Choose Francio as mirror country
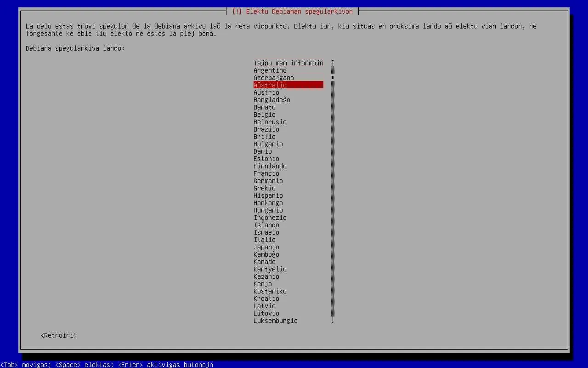588x368 pixels. click(x=266, y=173)
